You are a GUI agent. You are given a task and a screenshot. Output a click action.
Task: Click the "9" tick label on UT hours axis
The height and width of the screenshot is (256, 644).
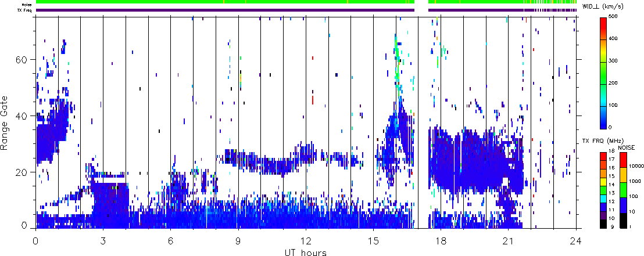(x=238, y=240)
